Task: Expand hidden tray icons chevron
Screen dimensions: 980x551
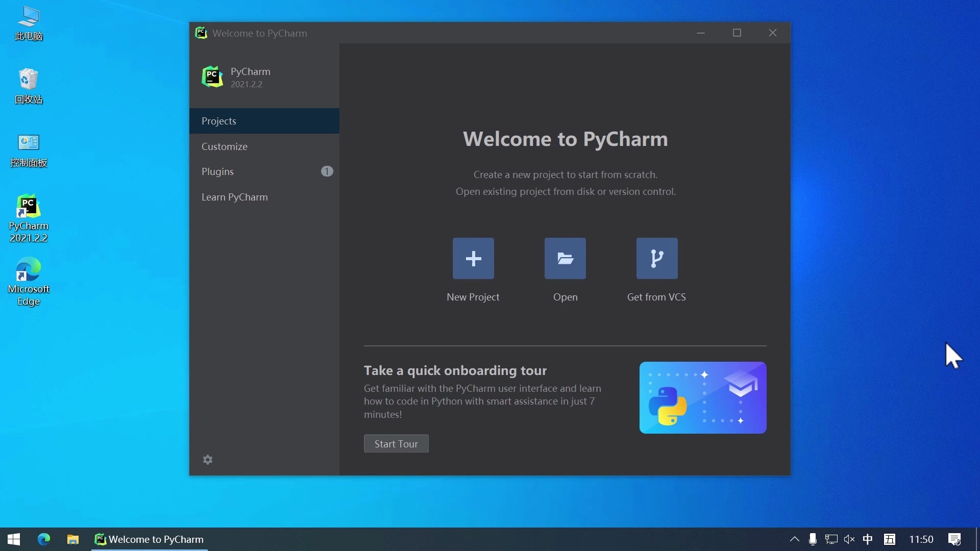Action: click(795, 539)
